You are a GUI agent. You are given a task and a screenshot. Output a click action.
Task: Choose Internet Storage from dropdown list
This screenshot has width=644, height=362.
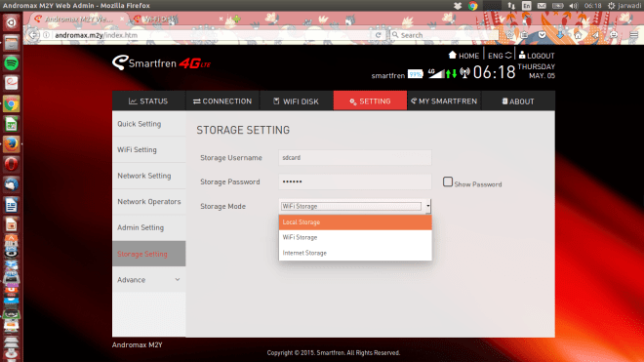click(355, 253)
